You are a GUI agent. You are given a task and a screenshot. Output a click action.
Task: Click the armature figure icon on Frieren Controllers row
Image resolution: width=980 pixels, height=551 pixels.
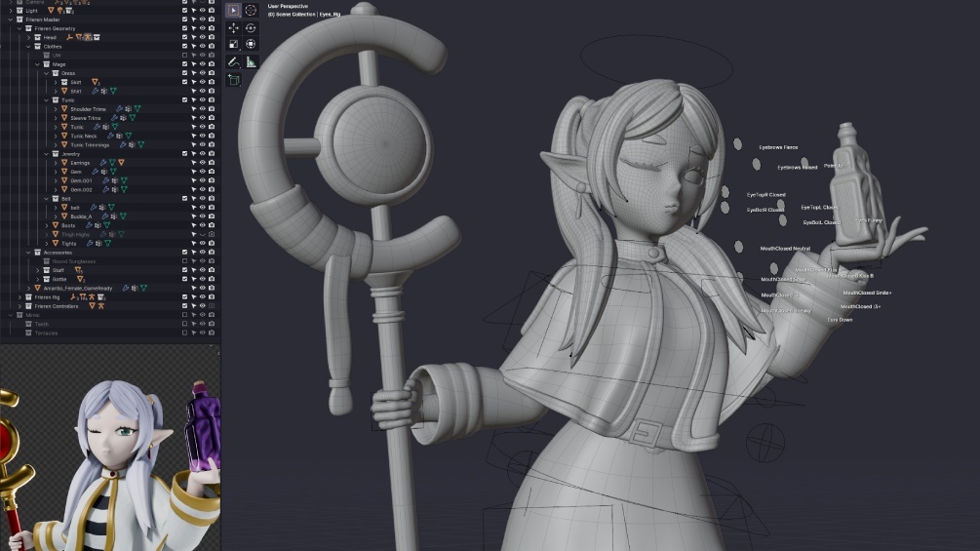click(x=100, y=306)
